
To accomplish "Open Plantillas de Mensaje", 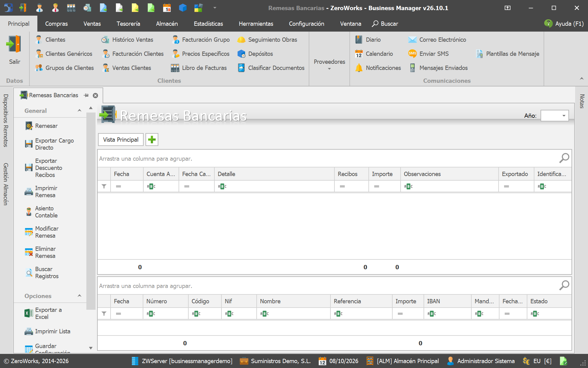I will click(x=507, y=54).
